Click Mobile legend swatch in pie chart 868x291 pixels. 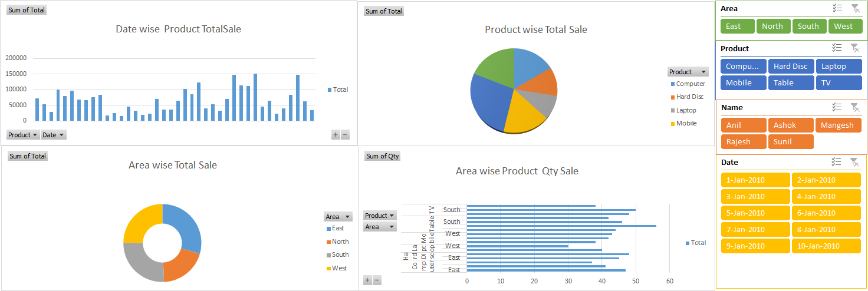[673, 124]
